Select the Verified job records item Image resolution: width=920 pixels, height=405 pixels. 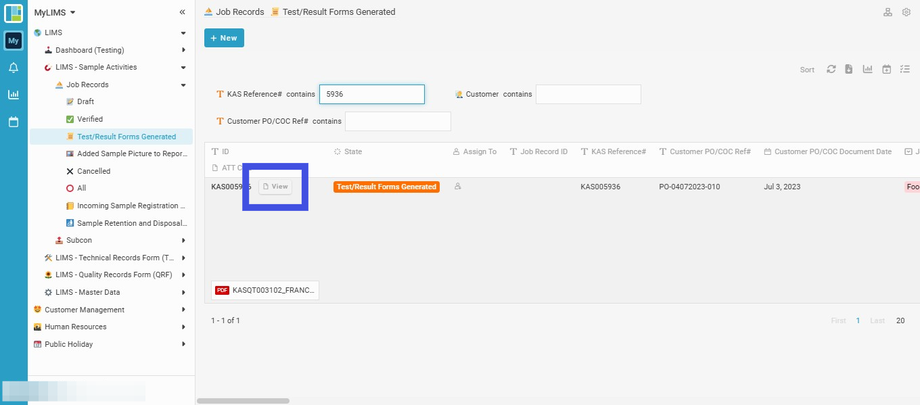tap(89, 119)
